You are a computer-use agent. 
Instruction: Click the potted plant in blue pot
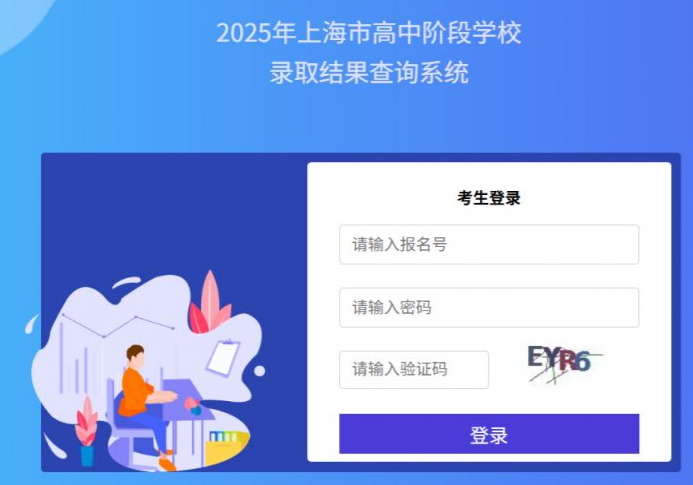point(87,432)
